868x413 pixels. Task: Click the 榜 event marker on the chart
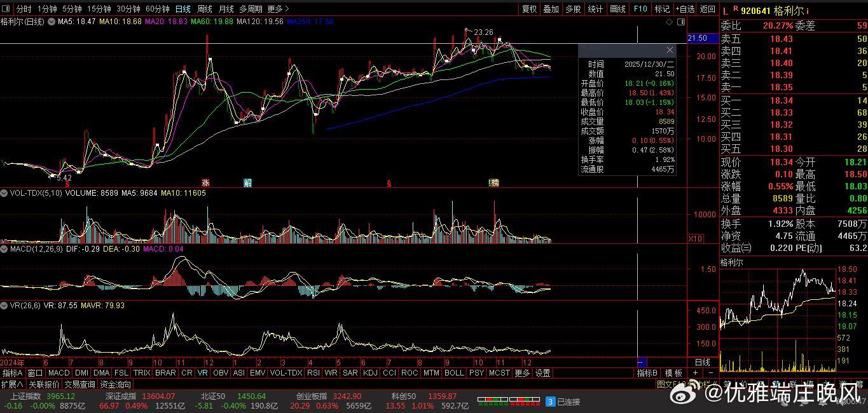point(495,183)
